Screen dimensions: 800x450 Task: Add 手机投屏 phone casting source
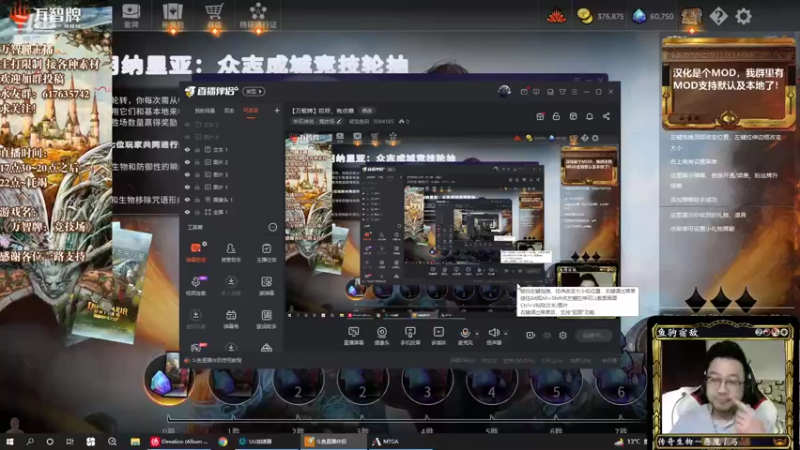point(410,336)
